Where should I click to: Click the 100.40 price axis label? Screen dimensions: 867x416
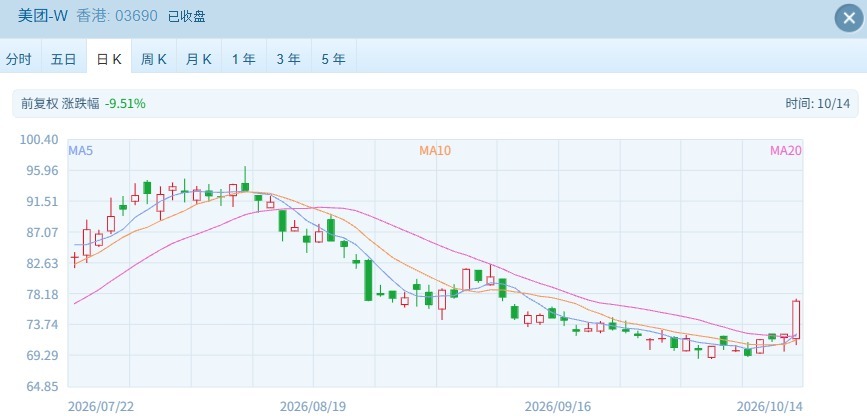(39, 139)
